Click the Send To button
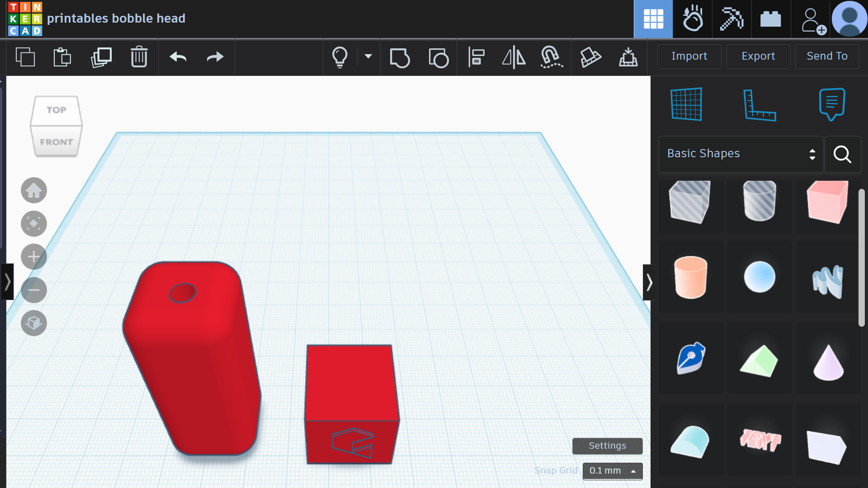The image size is (868, 488). point(827,56)
